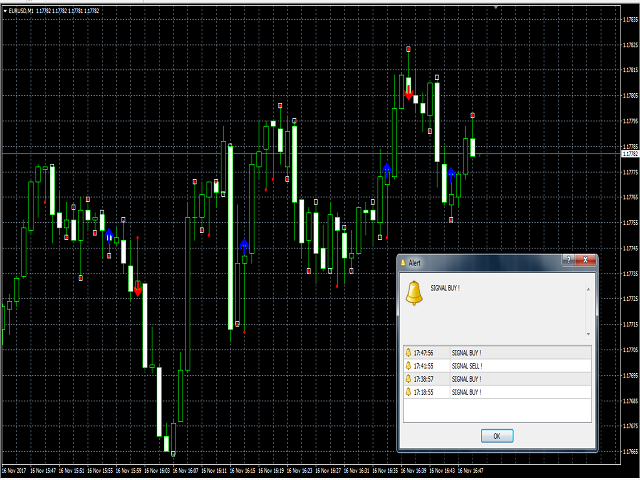Click red sell arrow at the chart's highest peak
This screenshot has height=480, width=640.
[x=408, y=93]
